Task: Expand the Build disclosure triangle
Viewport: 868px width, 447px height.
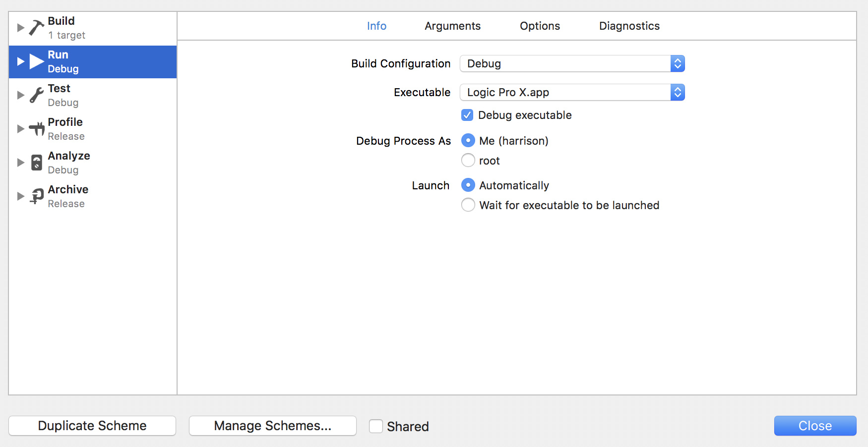Action: tap(20, 28)
